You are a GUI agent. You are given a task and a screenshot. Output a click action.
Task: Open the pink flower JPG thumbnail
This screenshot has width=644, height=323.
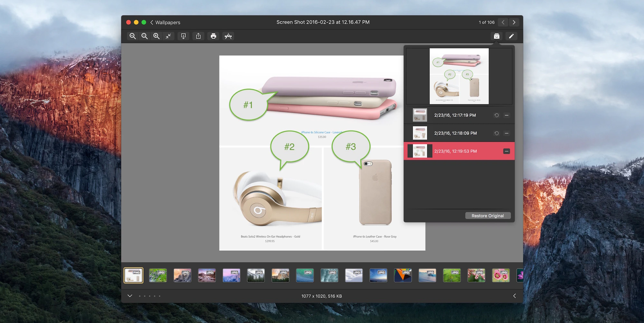pos(501,275)
